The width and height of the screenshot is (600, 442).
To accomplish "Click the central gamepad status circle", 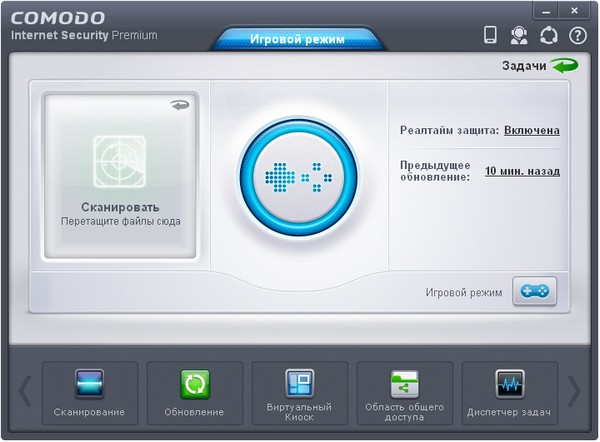I will 299,177.
